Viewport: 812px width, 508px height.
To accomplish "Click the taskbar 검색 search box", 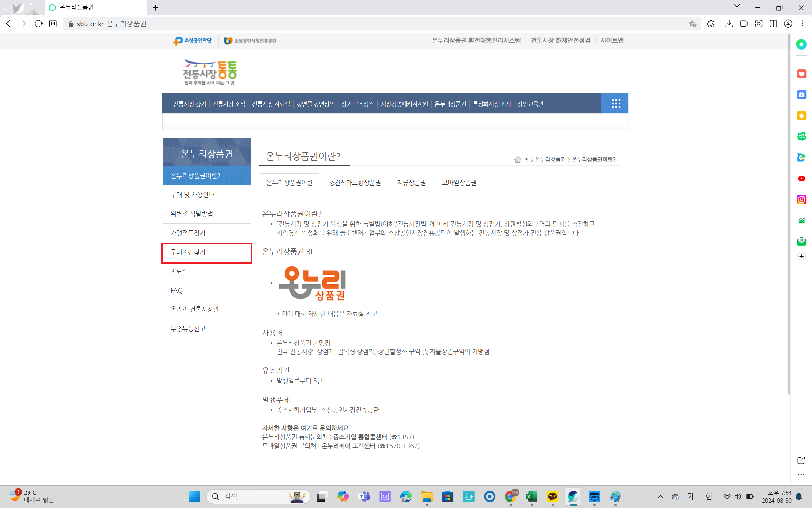I will click(x=259, y=497).
